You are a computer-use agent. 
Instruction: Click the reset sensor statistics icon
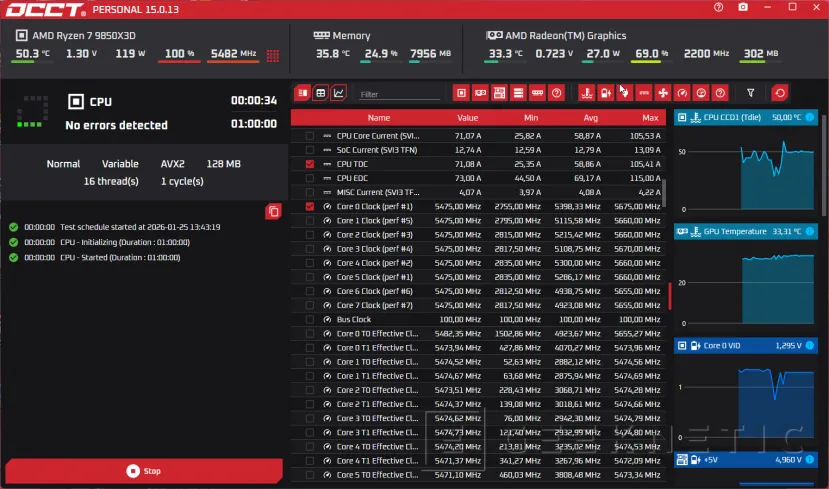pyautogui.click(x=780, y=93)
